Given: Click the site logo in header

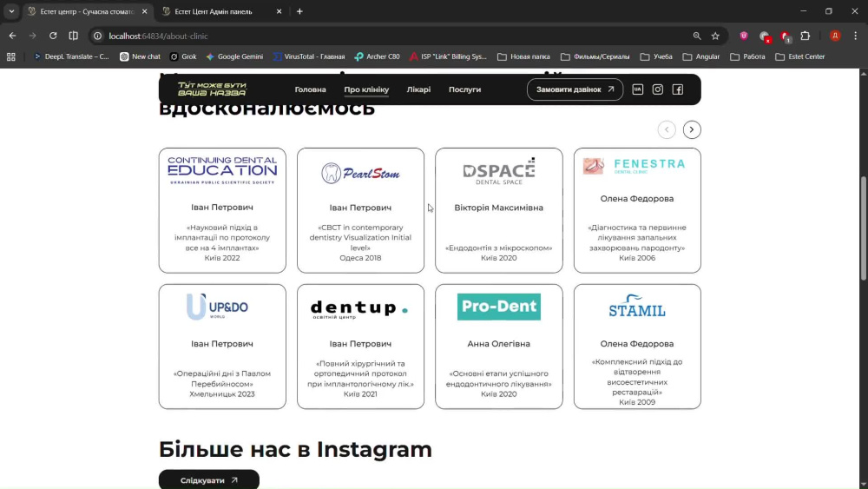Looking at the screenshot, I should point(212,89).
